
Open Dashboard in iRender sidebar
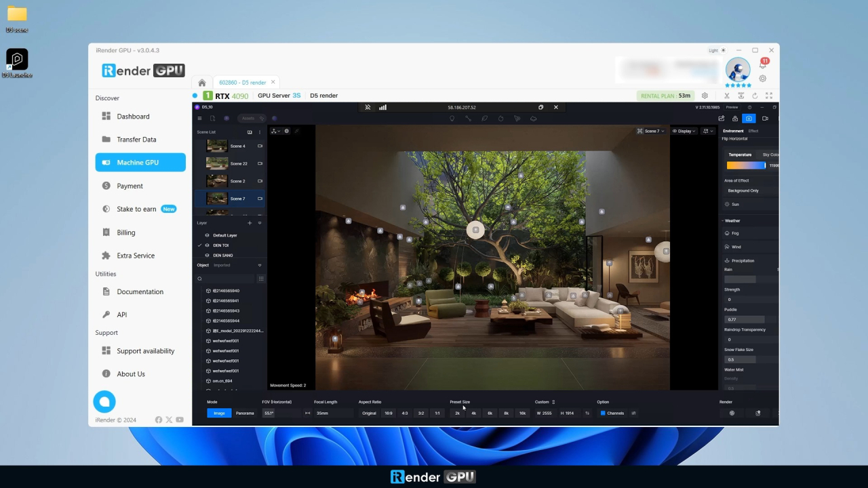pos(140,117)
